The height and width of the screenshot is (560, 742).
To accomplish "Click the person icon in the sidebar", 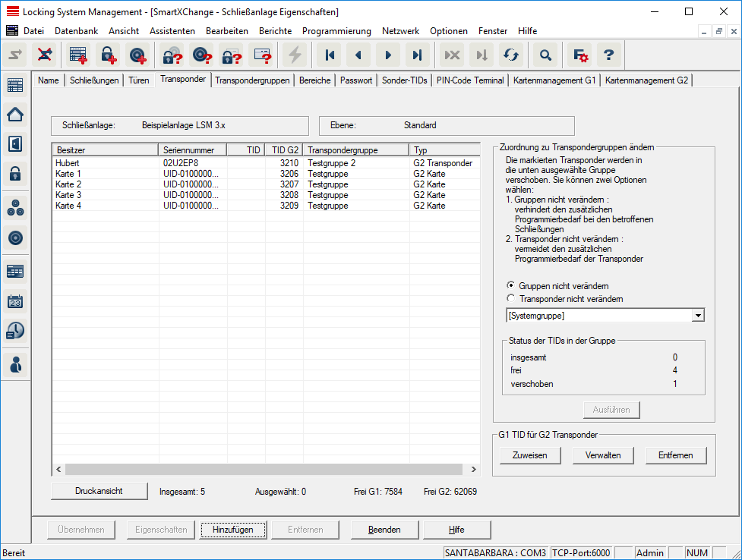I will point(15,364).
